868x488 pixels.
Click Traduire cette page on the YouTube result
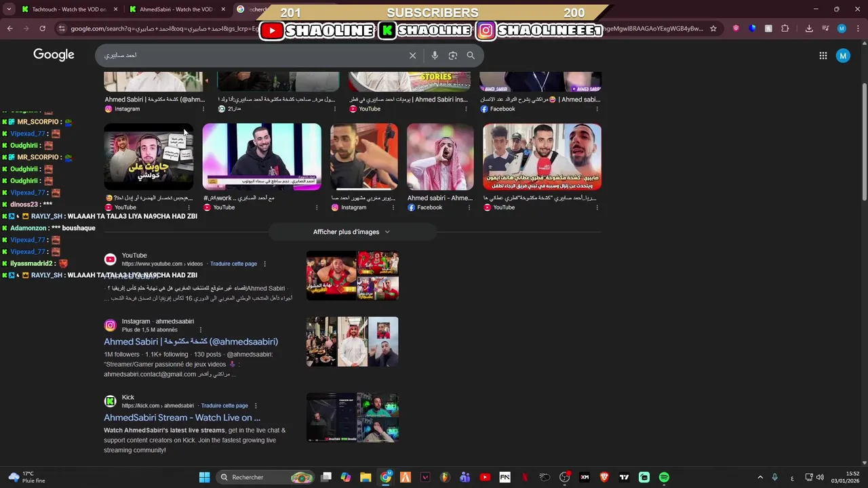click(233, 264)
